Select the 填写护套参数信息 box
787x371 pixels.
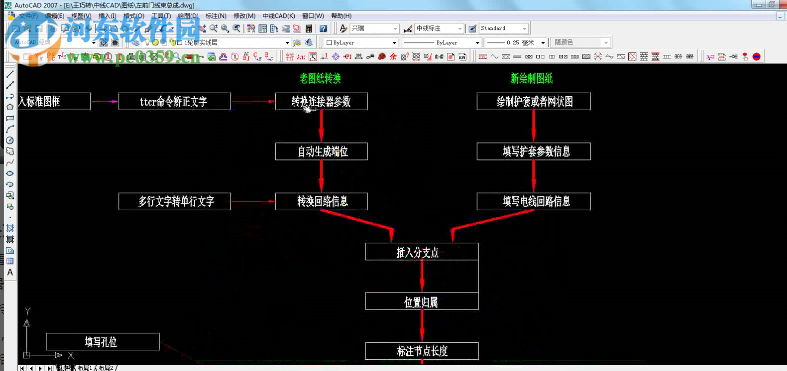pyautogui.click(x=534, y=151)
